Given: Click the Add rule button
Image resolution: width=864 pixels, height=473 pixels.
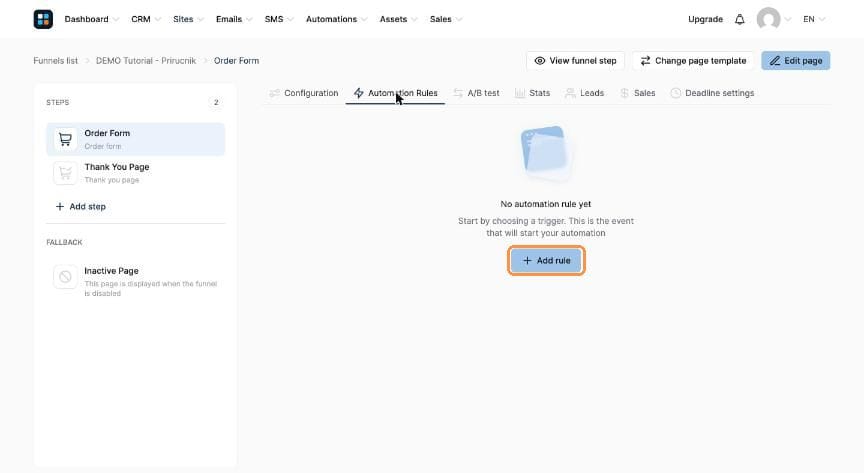Looking at the screenshot, I should [546, 260].
